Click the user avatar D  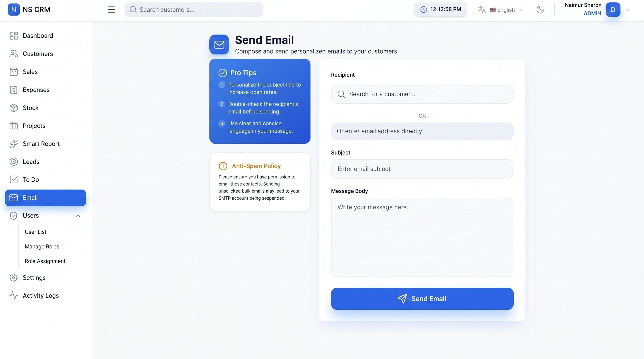pyautogui.click(x=613, y=10)
